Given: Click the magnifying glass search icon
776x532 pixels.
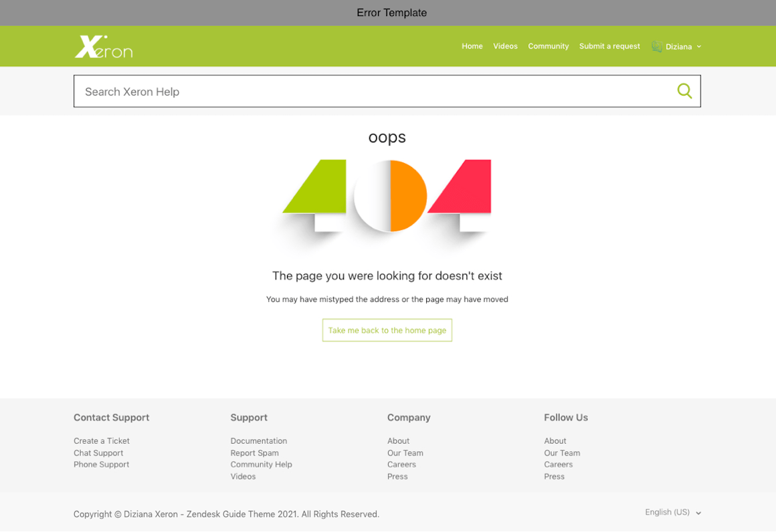Looking at the screenshot, I should click(x=684, y=91).
